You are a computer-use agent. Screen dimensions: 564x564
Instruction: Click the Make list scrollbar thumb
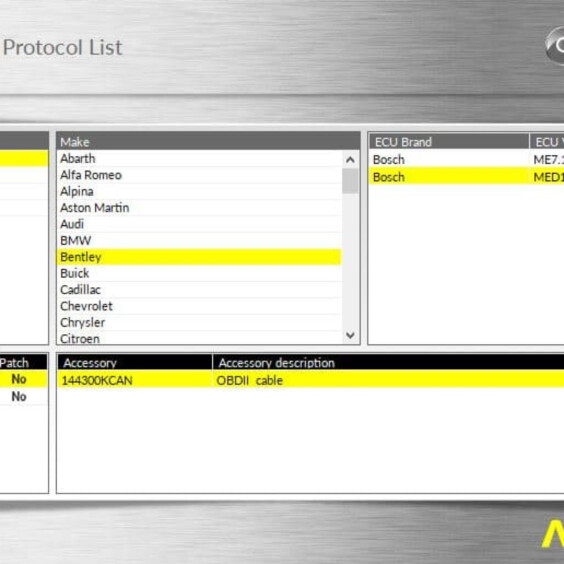(350, 181)
